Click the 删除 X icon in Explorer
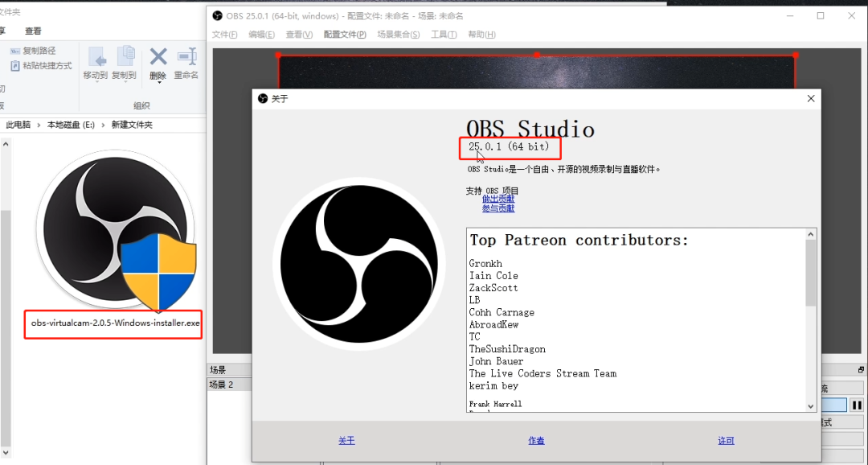 coord(158,56)
